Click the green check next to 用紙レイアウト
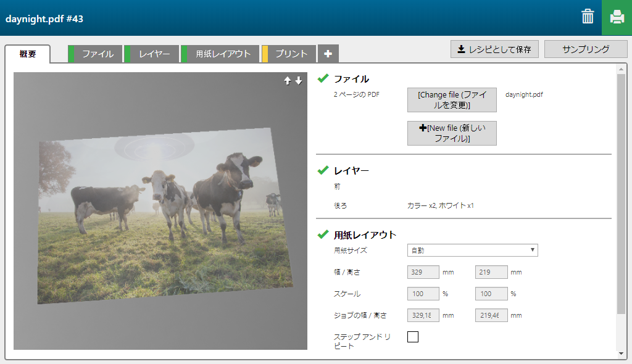 tap(323, 234)
